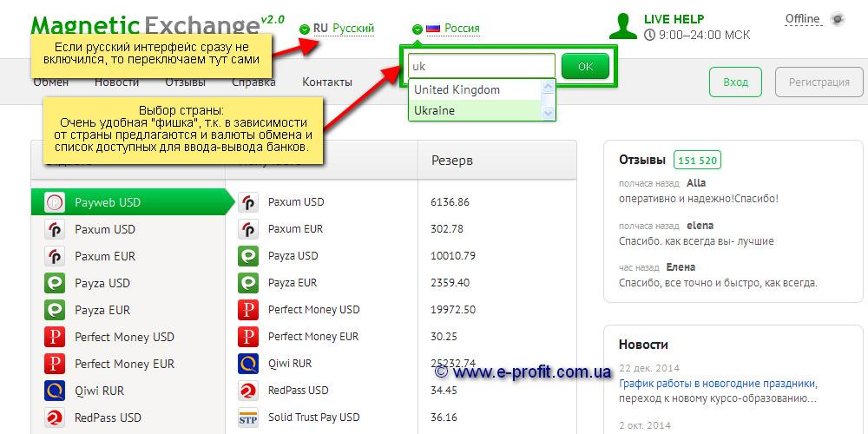Click the Magnetic Exchange logo

157,24
